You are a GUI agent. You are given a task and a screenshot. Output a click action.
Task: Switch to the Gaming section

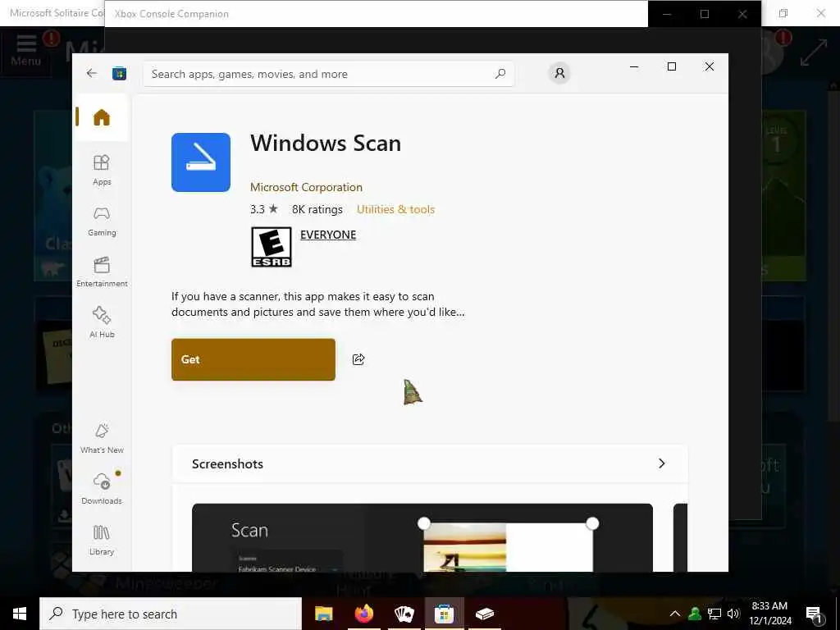(101, 221)
